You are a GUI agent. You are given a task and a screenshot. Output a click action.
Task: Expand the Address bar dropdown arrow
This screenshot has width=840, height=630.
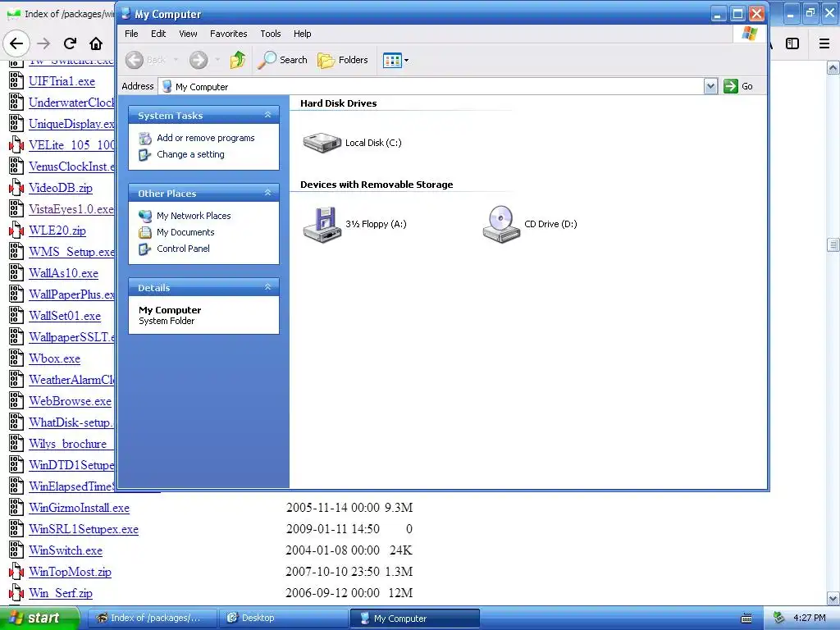(x=710, y=86)
